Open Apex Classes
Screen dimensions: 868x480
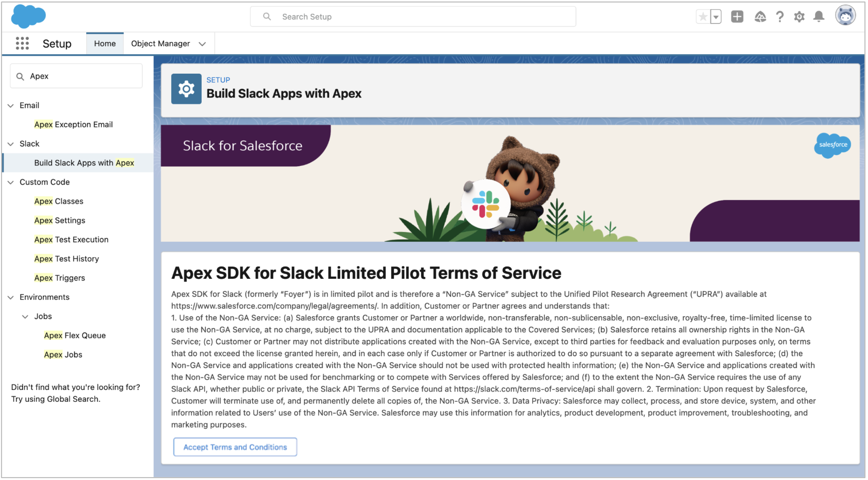(58, 201)
